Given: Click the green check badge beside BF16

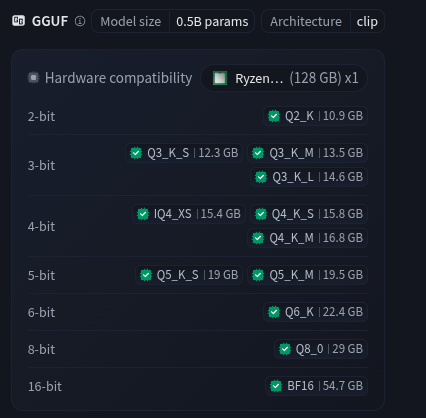Looking at the screenshot, I should (276, 386).
